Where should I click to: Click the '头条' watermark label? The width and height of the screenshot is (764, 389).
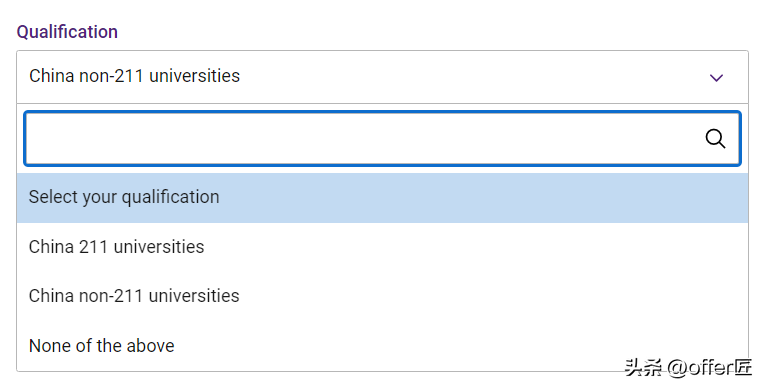click(644, 368)
